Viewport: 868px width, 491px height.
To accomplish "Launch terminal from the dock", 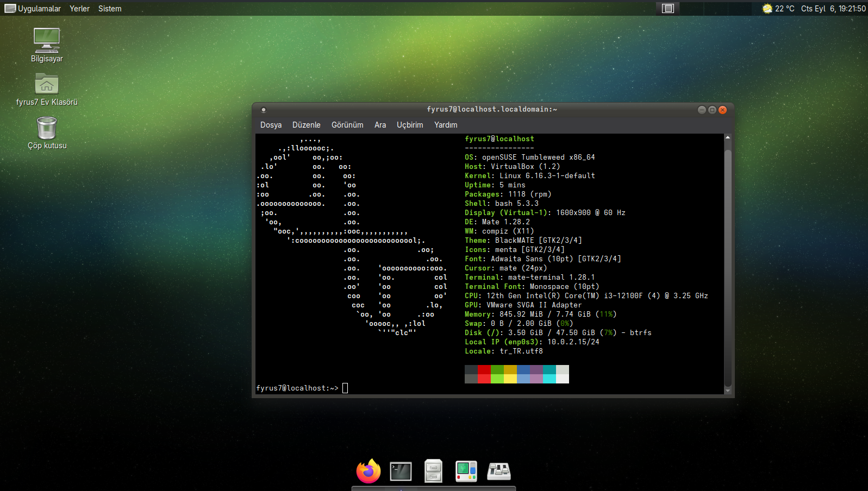I will (x=401, y=471).
